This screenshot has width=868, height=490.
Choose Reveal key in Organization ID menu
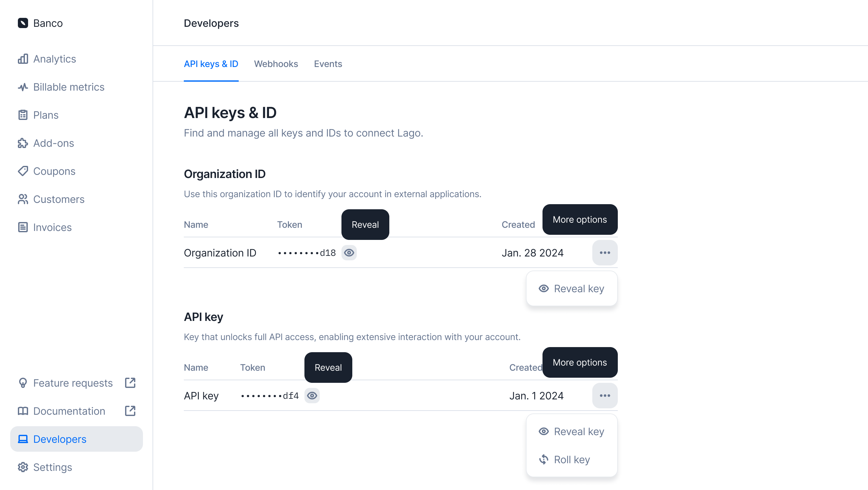572,289
